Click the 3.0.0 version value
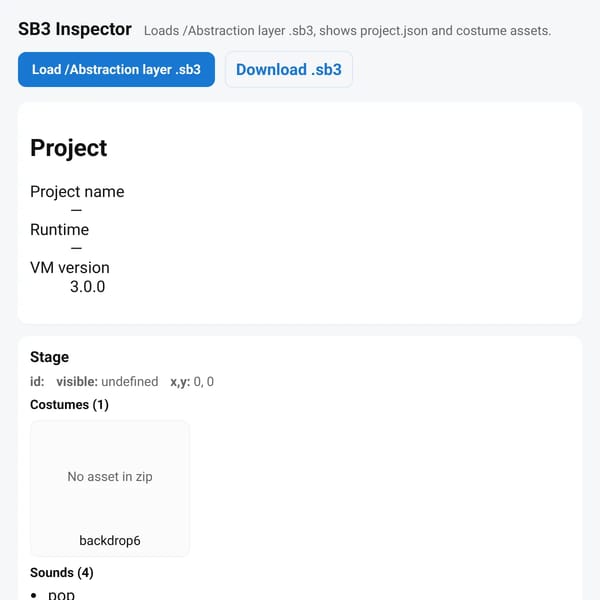This screenshot has height=600, width=600. coord(88,287)
